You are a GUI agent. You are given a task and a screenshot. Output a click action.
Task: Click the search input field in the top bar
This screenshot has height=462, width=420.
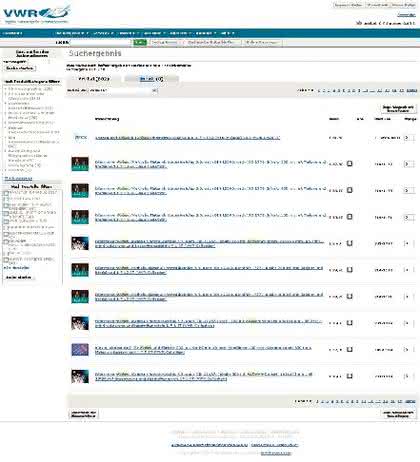coord(101,42)
